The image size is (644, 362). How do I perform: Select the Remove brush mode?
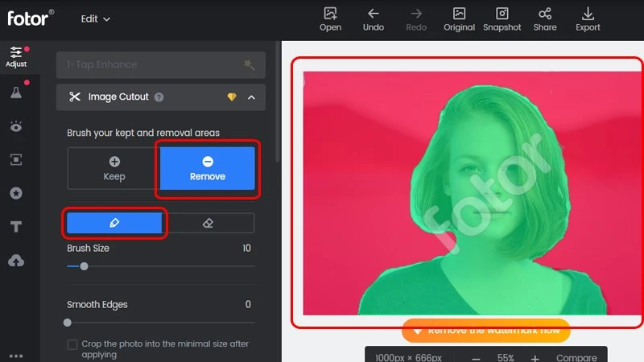point(208,169)
